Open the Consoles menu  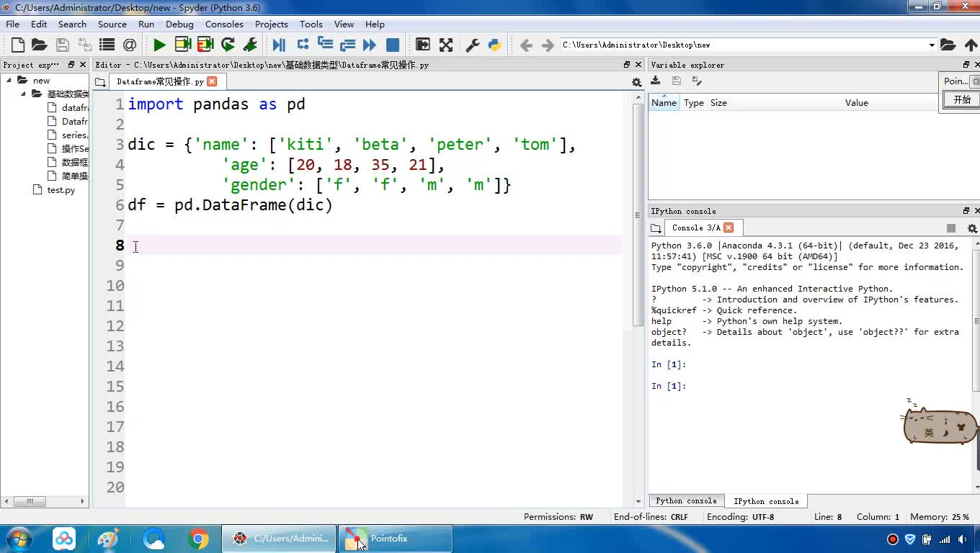tap(224, 24)
